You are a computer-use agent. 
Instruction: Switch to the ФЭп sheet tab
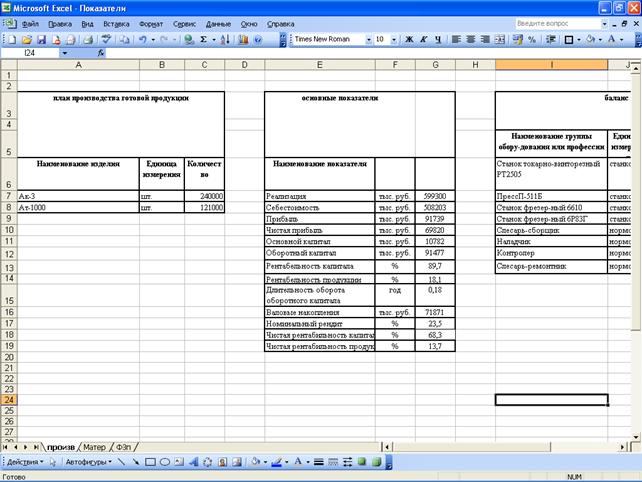click(124, 447)
